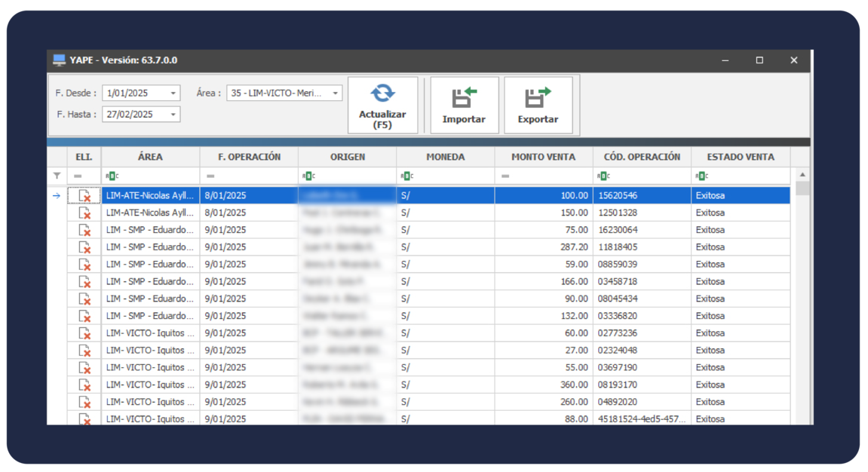The image size is (868, 472).
Task: Click delete icon in the 100.00 amount row
Action: [84, 196]
